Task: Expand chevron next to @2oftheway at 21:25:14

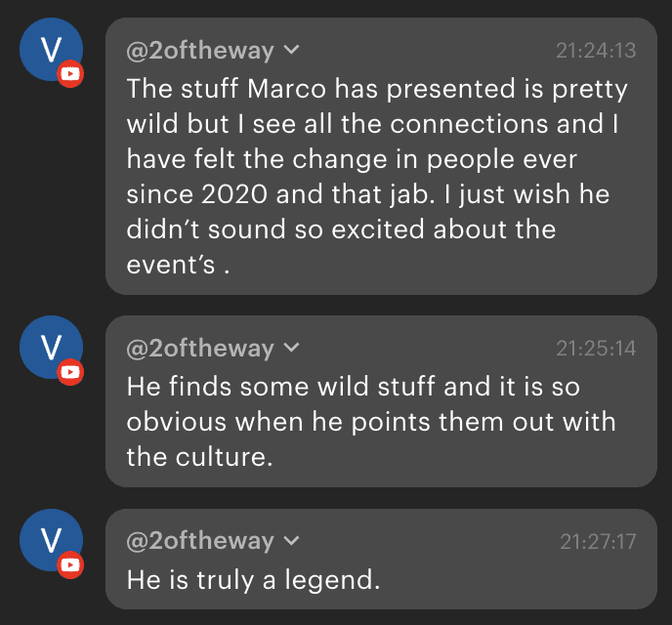Action: pos(291,349)
